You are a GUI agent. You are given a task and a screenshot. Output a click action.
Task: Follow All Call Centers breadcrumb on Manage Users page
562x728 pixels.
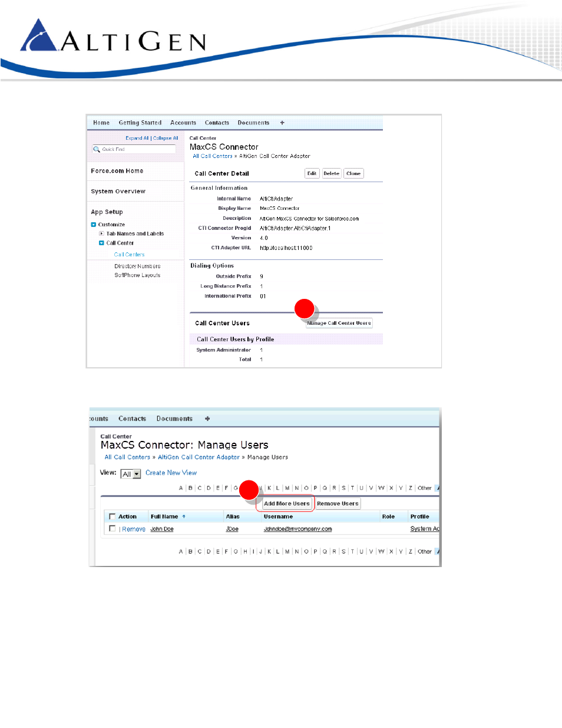tap(127, 457)
